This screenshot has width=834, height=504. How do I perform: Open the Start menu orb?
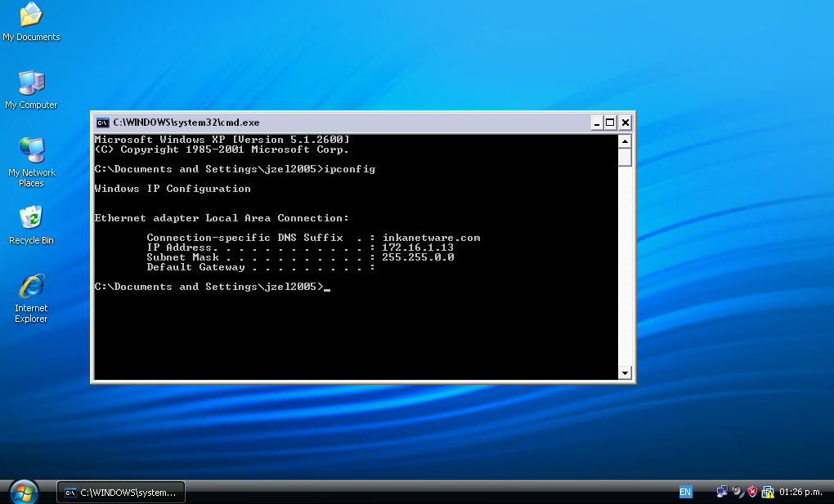coord(24,492)
